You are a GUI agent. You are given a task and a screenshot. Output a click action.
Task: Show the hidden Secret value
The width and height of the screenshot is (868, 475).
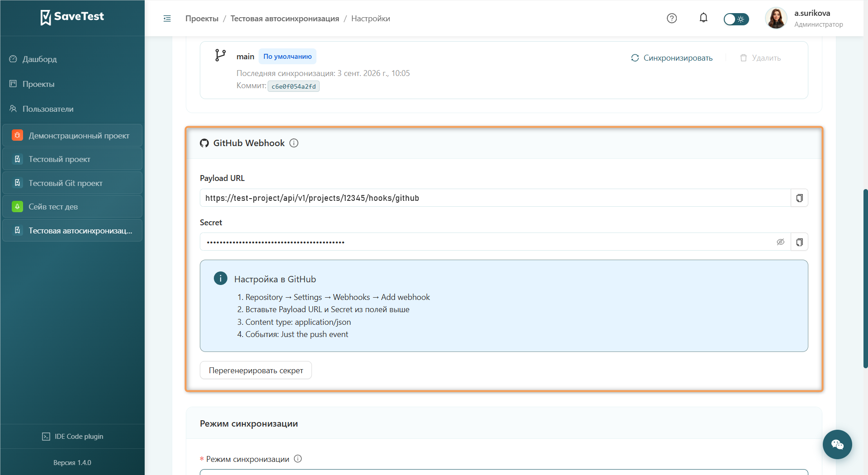(x=780, y=242)
